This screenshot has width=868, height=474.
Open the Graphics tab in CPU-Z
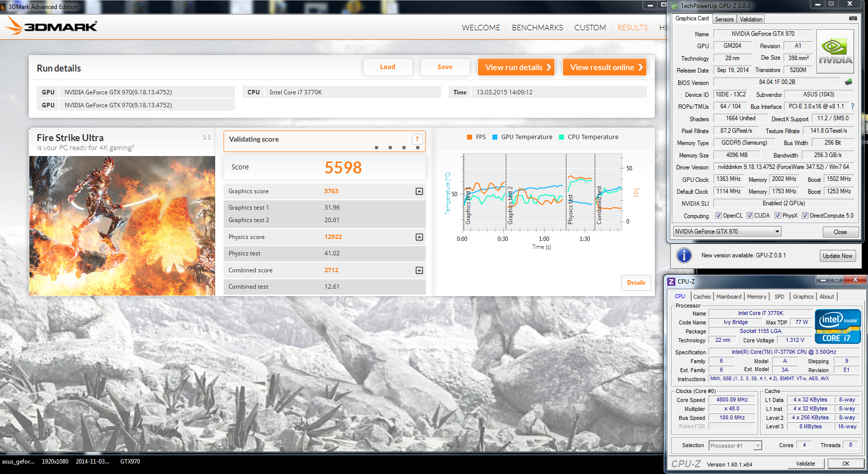tap(803, 297)
